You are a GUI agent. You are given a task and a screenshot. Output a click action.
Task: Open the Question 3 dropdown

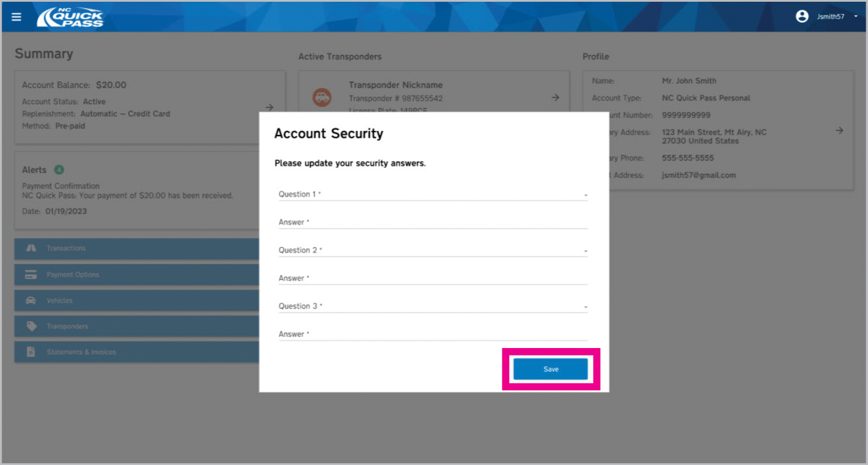[x=585, y=307]
